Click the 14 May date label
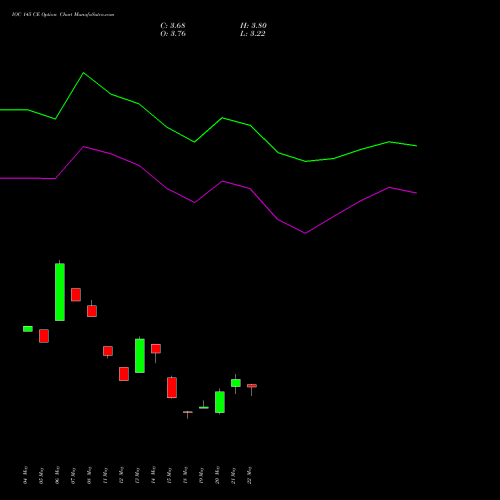500x500 pixels. click(154, 475)
